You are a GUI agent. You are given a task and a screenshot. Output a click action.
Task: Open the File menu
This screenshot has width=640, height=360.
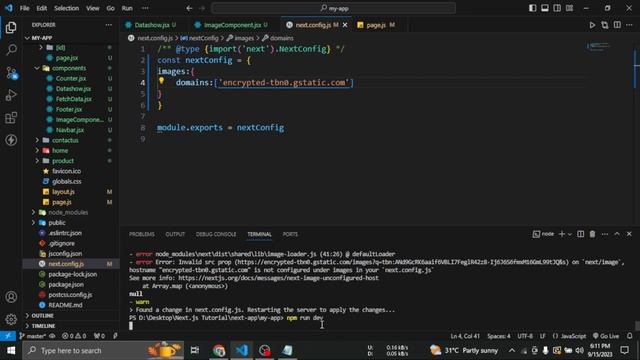[24, 8]
